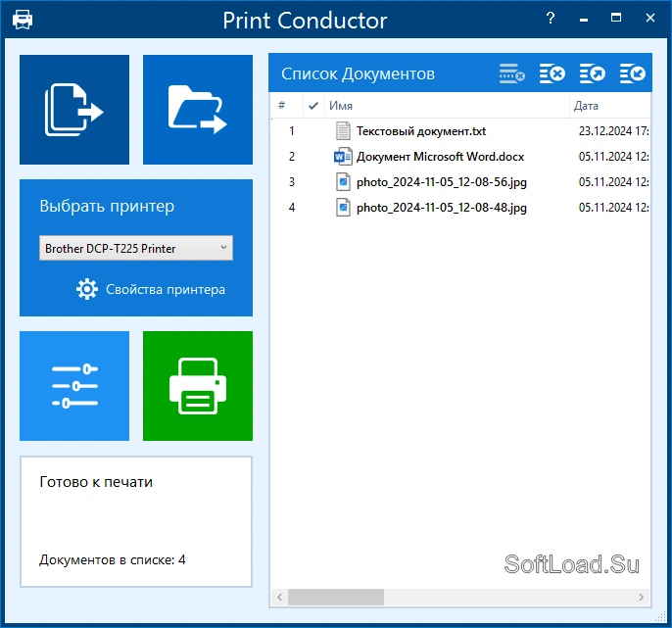Click the Готово к печати status text
This screenshot has width=672, height=628.
(96, 482)
